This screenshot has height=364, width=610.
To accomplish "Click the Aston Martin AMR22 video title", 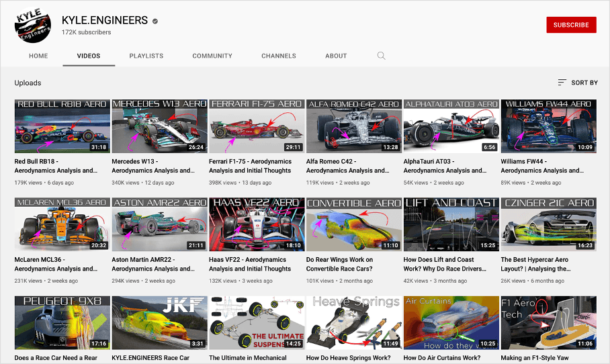I will 153,264.
